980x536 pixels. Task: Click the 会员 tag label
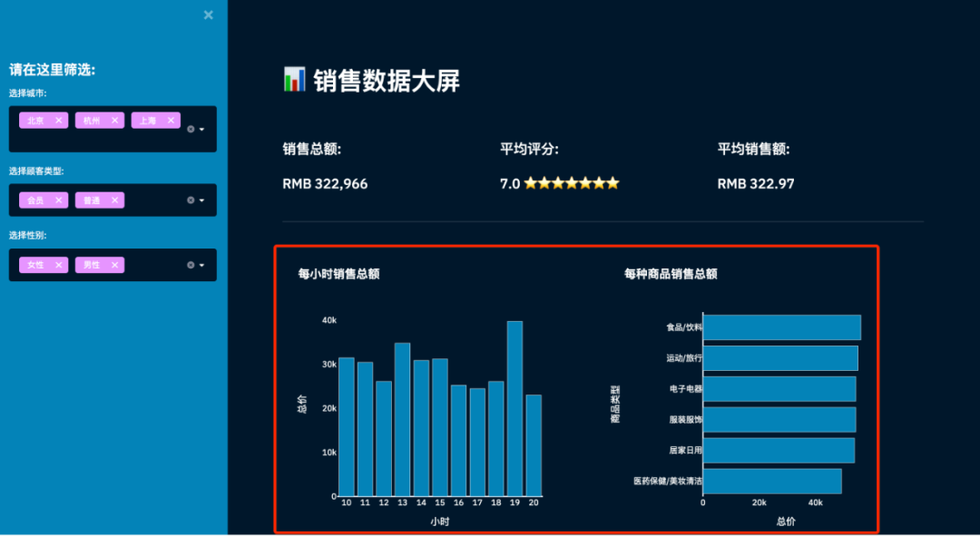[x=35, y=200]
